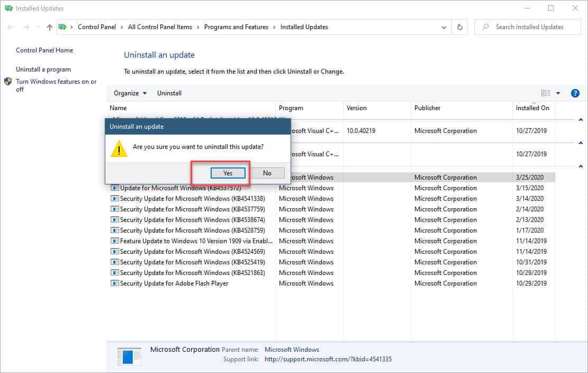The height and width of the screenshot is (373, 588).
Task: Click the icon of KB4541338 update
Action: [x=114, y=199]
